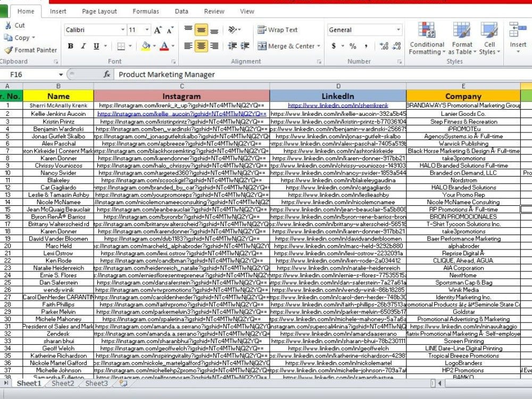This screenshot has width=532, height=399.
Task: Click the Cut icon
Action: point(9,25)
